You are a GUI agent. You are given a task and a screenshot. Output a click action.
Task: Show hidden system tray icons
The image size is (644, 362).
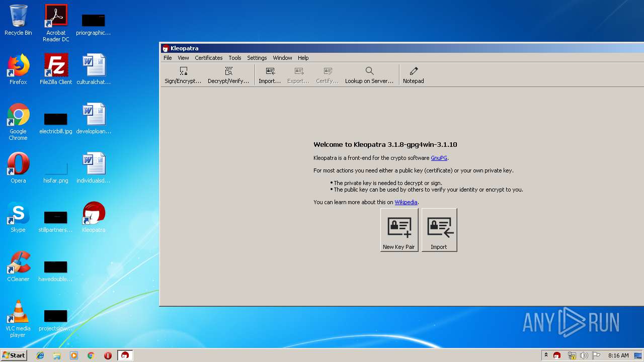pos(546,355)
